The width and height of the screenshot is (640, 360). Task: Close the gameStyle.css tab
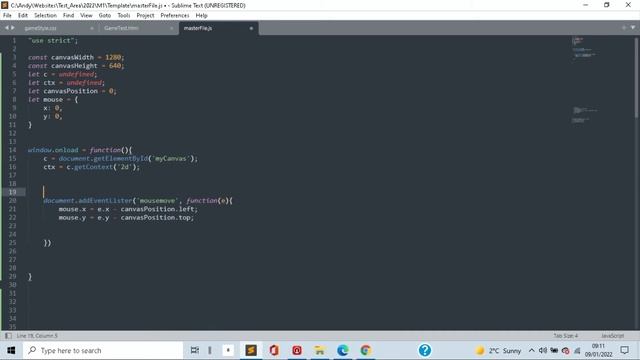click(92, 28)
